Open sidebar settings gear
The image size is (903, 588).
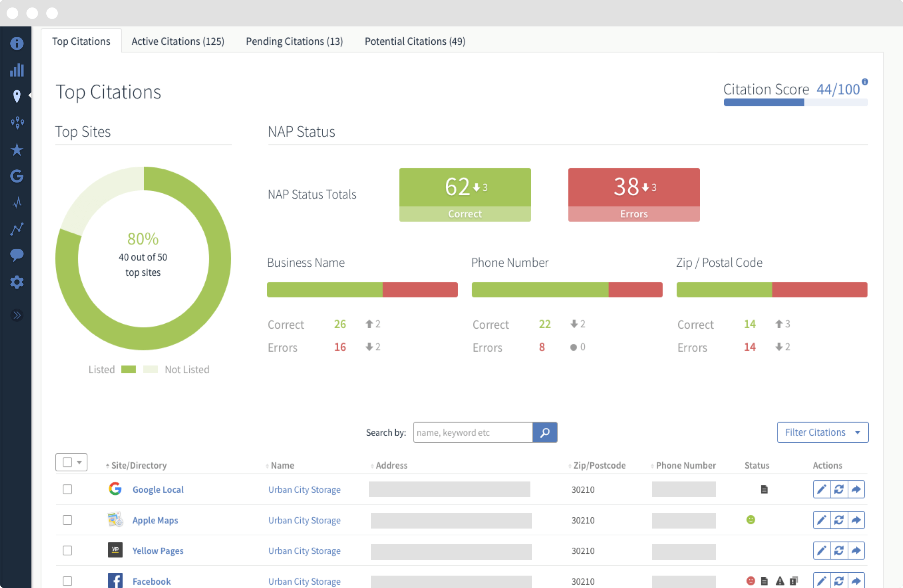click(x=17, y=282)
